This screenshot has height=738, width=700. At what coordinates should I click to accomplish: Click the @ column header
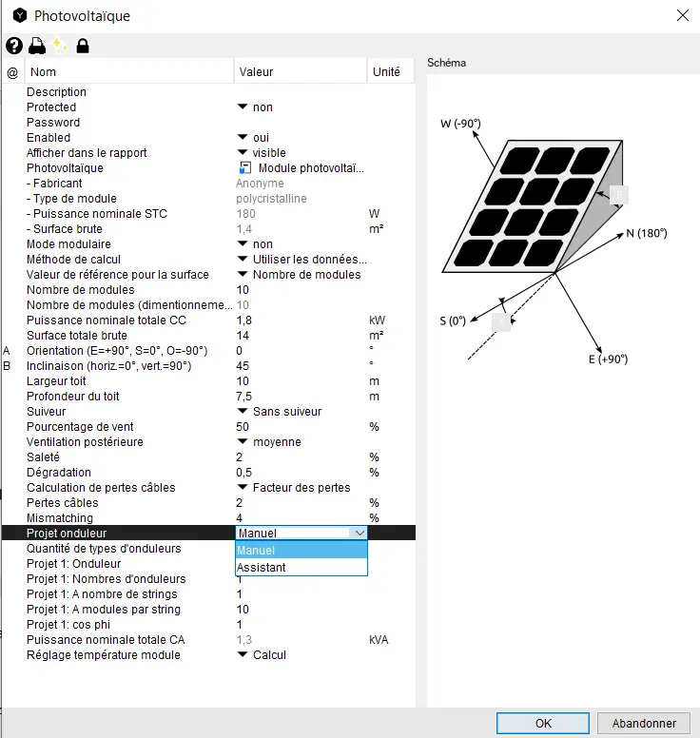point(12,72)
